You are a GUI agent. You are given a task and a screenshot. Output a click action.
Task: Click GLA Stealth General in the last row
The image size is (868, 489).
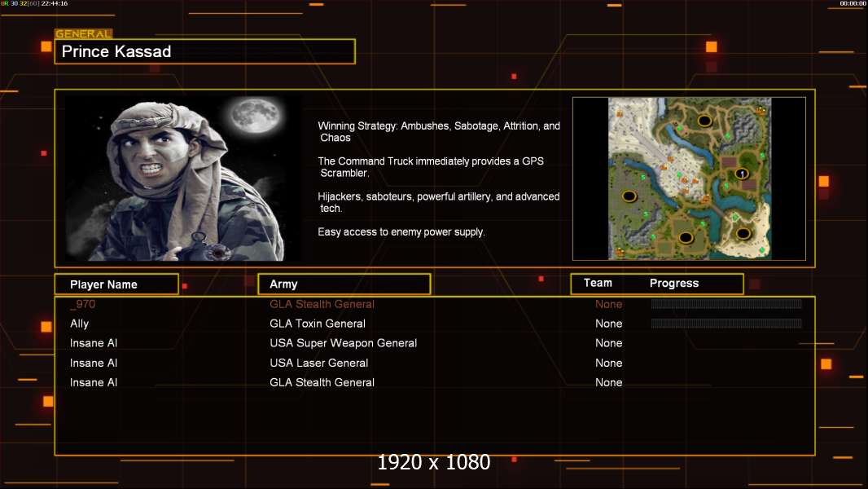pos(322,382)
